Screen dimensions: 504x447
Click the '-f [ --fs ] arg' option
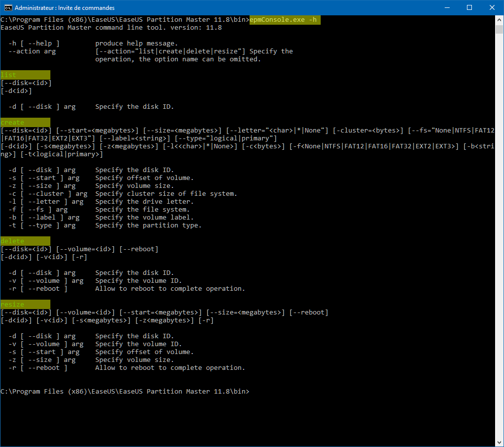pos(38,210)
